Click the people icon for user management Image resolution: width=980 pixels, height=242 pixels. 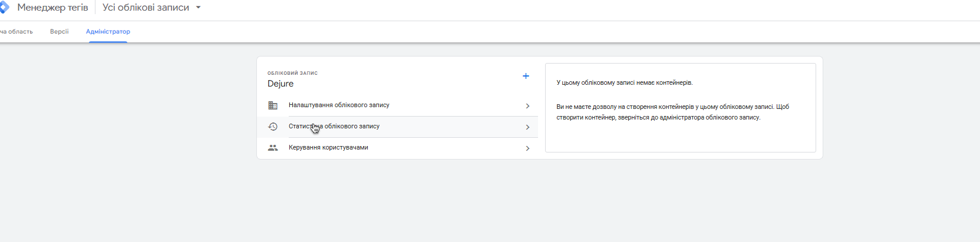273,148
